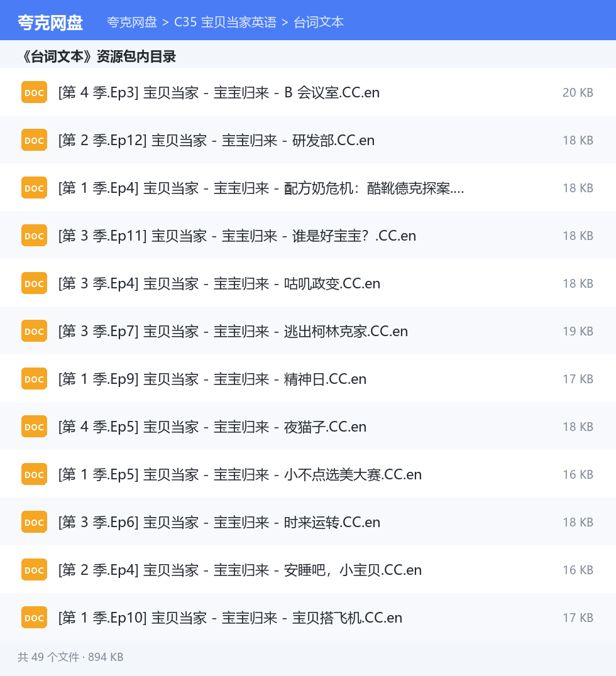Click the DOC icon for 时来运转 file

click(34, 522)
